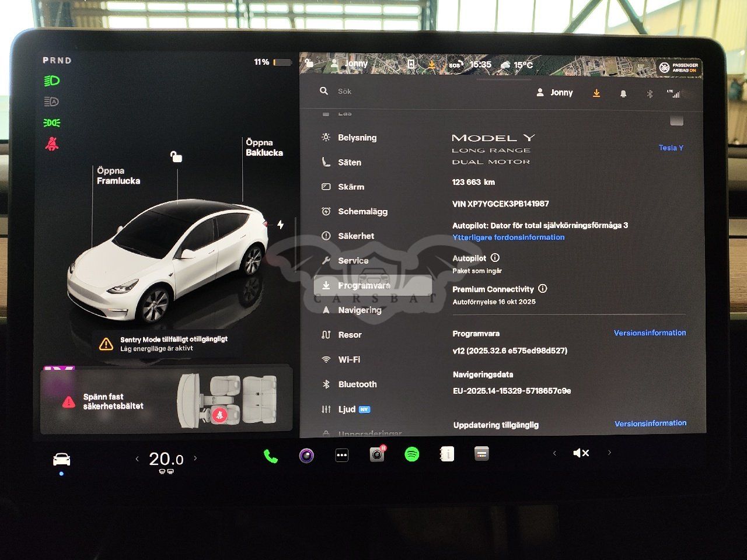The width and height of the screenshot is (747, 560).
Task: Unmute audio using the muted speaker icon
Action: (x=581, y=453)
